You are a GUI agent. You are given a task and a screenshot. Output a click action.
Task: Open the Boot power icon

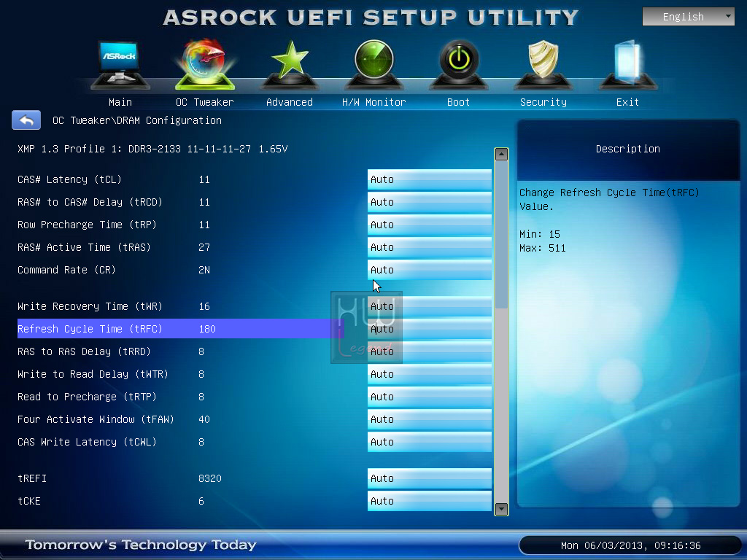pos(458,64)
